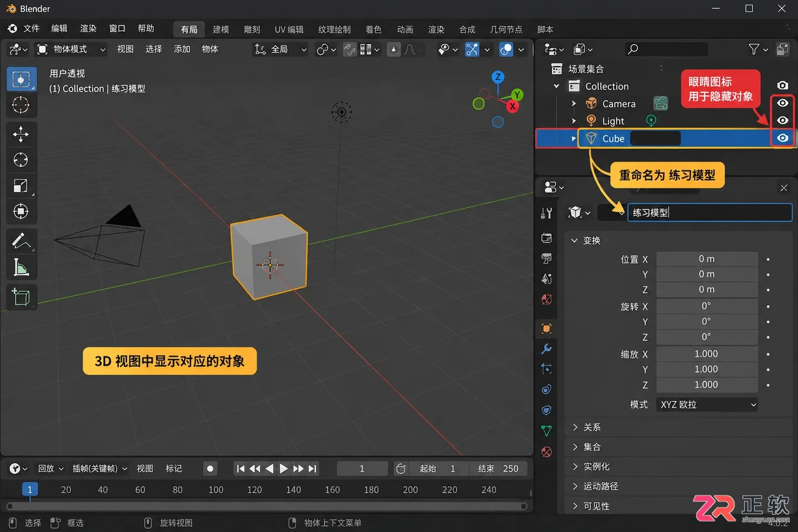Expand the 运动路径 panel

(678, 486)
